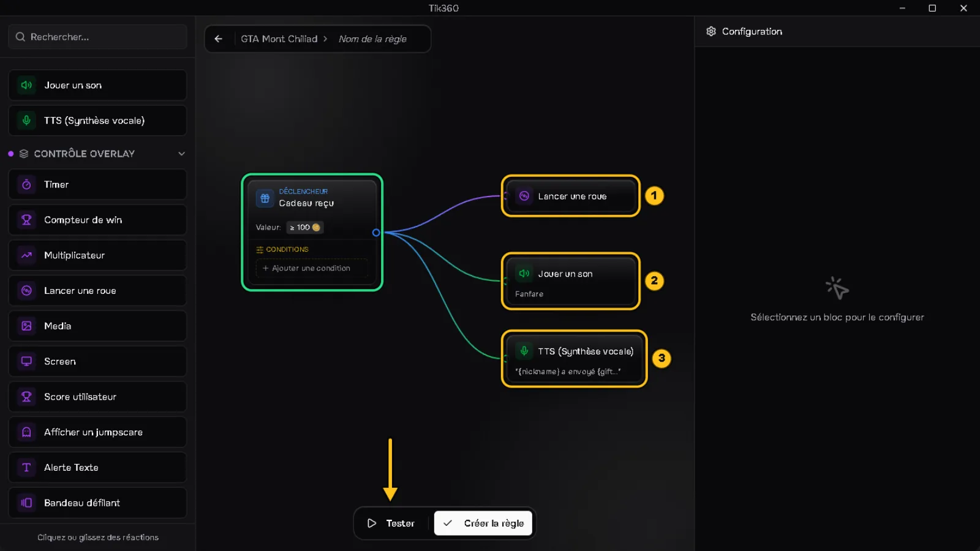Click the Screen monitor icon
Image resolution: width=980 pixels, height=551 pixels.
click(x=26, y=361)
